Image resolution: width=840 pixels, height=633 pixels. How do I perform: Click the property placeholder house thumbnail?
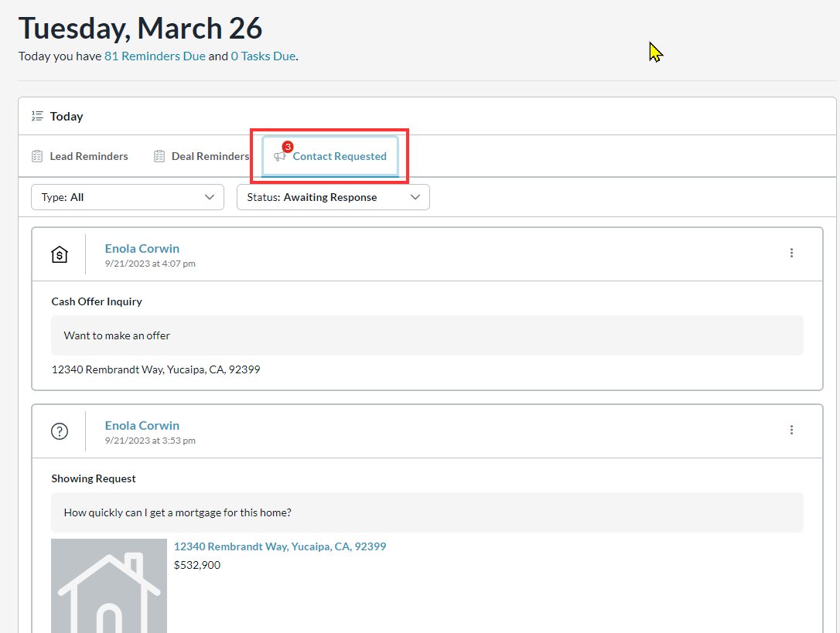click(109, 586)
